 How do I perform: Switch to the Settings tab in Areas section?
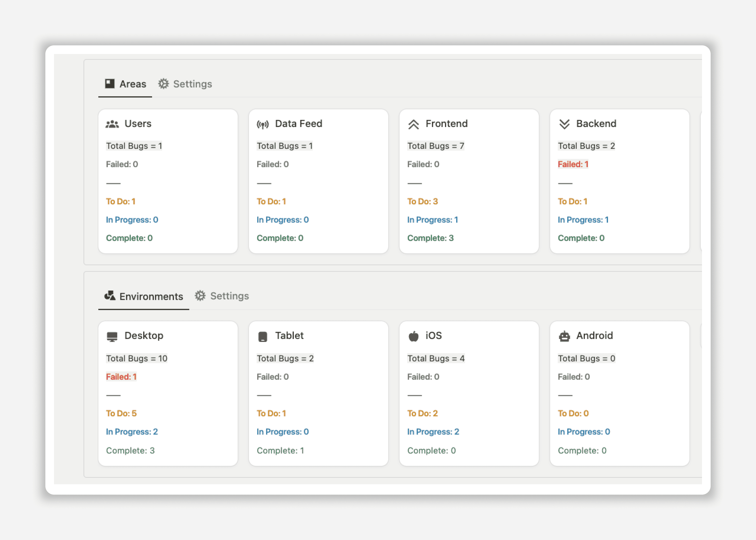click(x=192, y=84)
